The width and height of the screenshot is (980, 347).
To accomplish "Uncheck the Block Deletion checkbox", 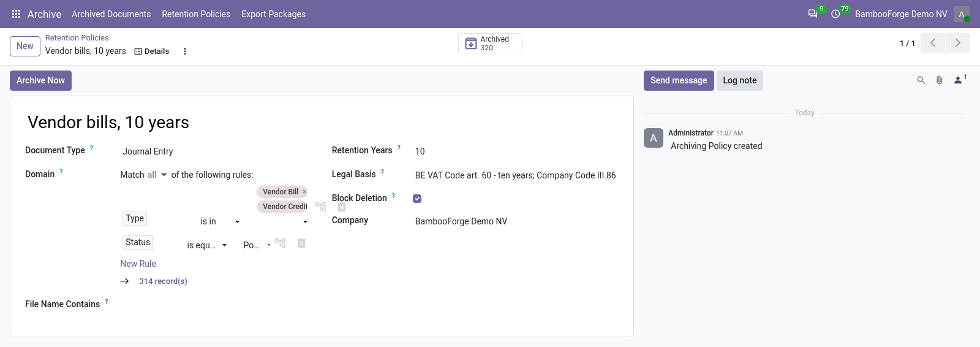I will 417,199.
